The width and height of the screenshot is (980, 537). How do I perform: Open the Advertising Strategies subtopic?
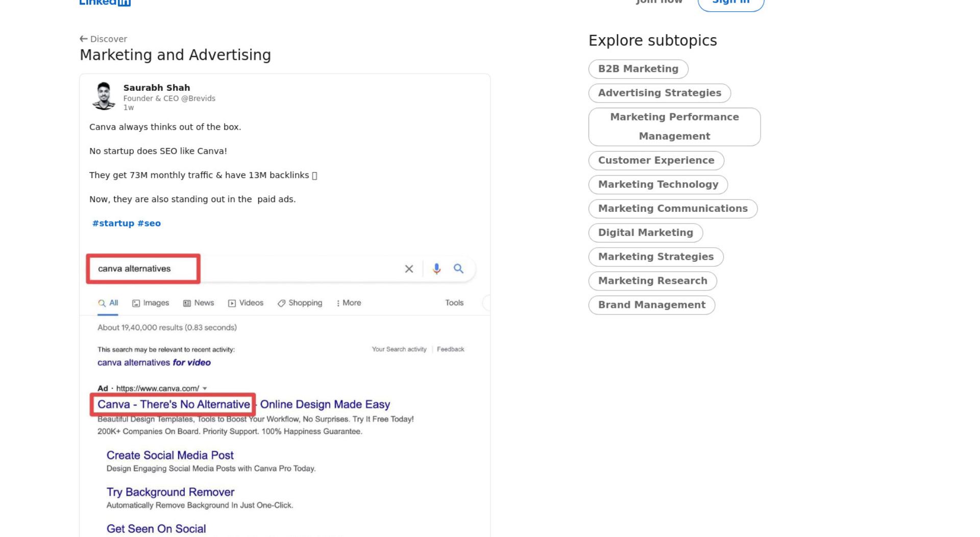pyautogui.click(x=659, y=93)
